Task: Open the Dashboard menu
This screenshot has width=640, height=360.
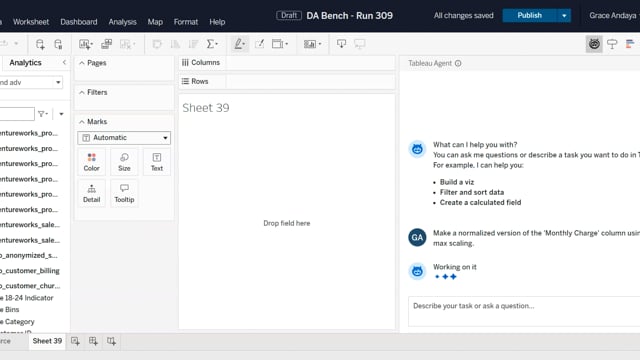Action: pyautogui.click(x=79, y=22)
